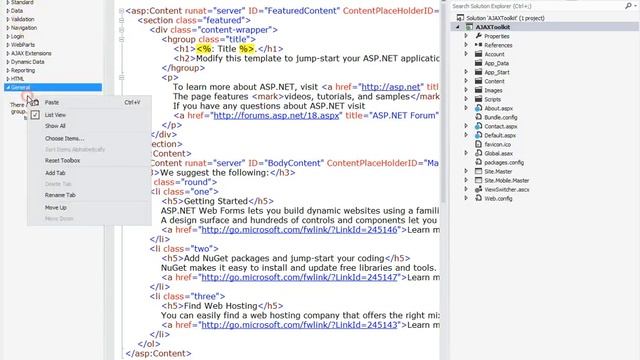
Task: Click the HTML toolbox group label
Action: [17, 79]
